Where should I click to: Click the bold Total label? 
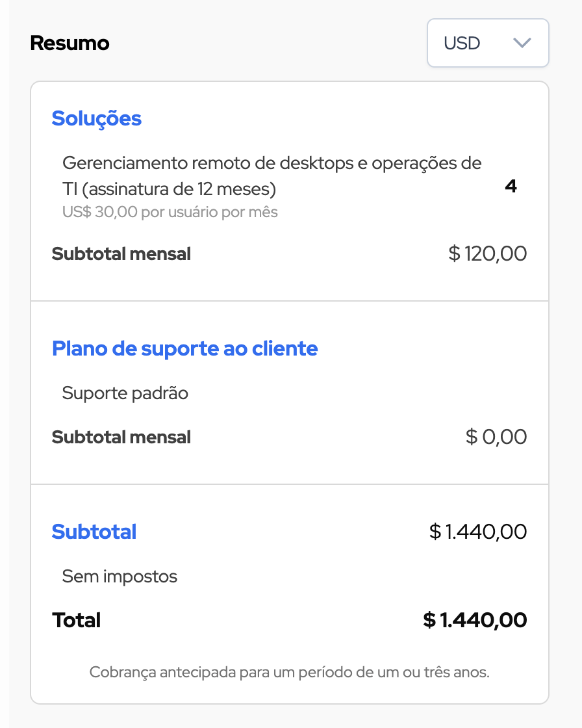click(x=76, y=620)
